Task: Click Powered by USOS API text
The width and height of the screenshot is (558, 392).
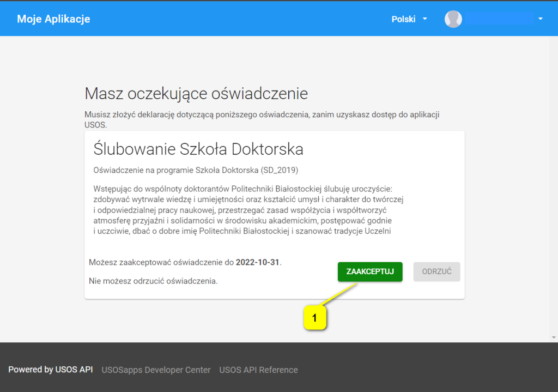Action: click(51, 370)
